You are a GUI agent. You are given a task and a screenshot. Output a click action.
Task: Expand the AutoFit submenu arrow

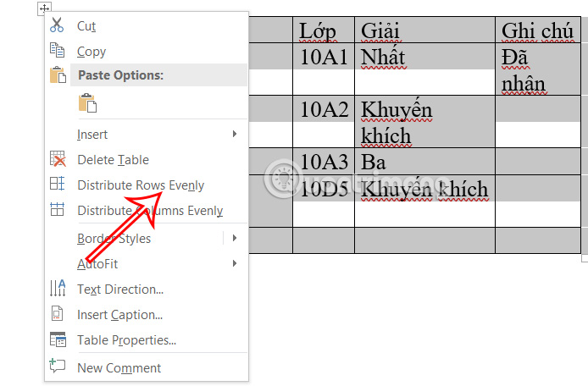click(x=235, y=263)
